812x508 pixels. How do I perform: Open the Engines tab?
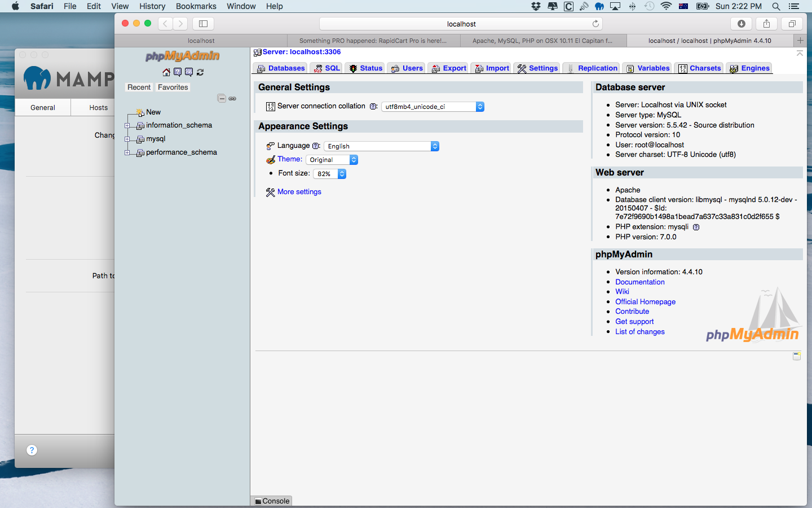tap(749, 68)
